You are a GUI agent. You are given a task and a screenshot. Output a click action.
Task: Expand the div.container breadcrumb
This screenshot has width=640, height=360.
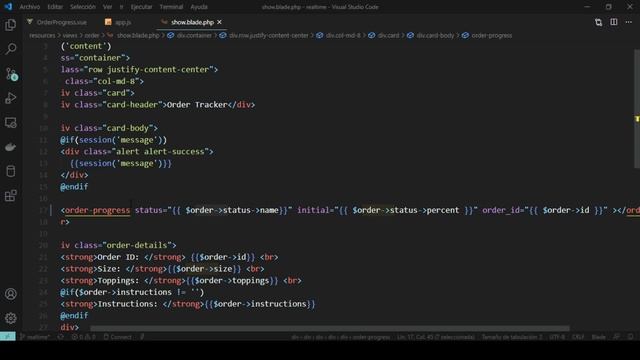tap(194, 36)
